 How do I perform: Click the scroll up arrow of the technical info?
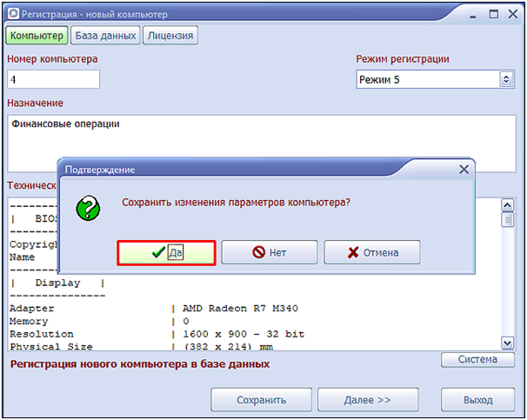[x=507, y=204]
